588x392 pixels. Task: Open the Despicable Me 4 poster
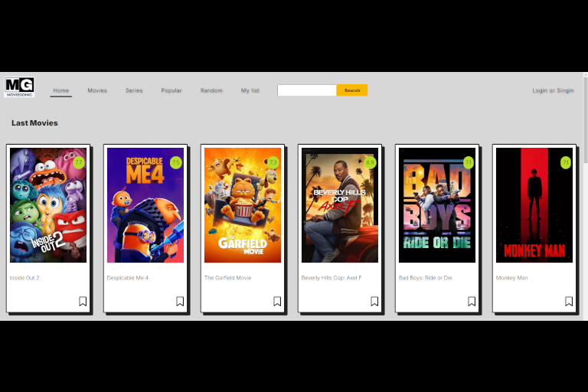point(145,205)
